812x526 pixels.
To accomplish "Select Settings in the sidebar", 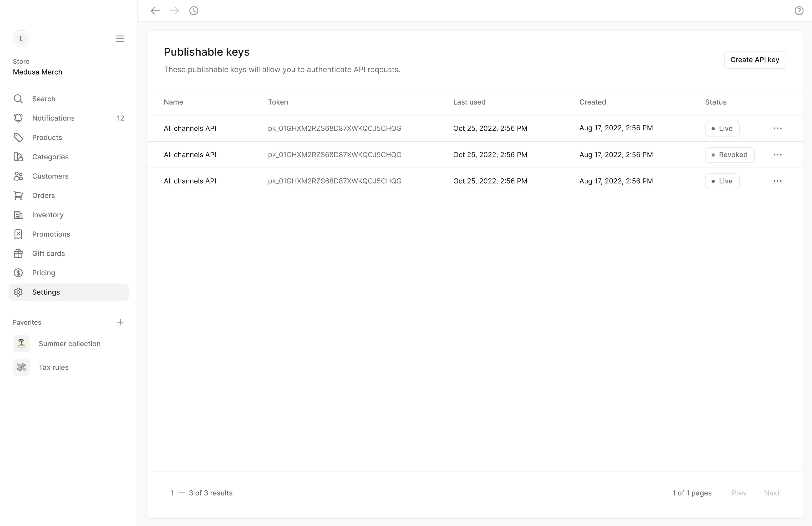I will pos(69,292).
